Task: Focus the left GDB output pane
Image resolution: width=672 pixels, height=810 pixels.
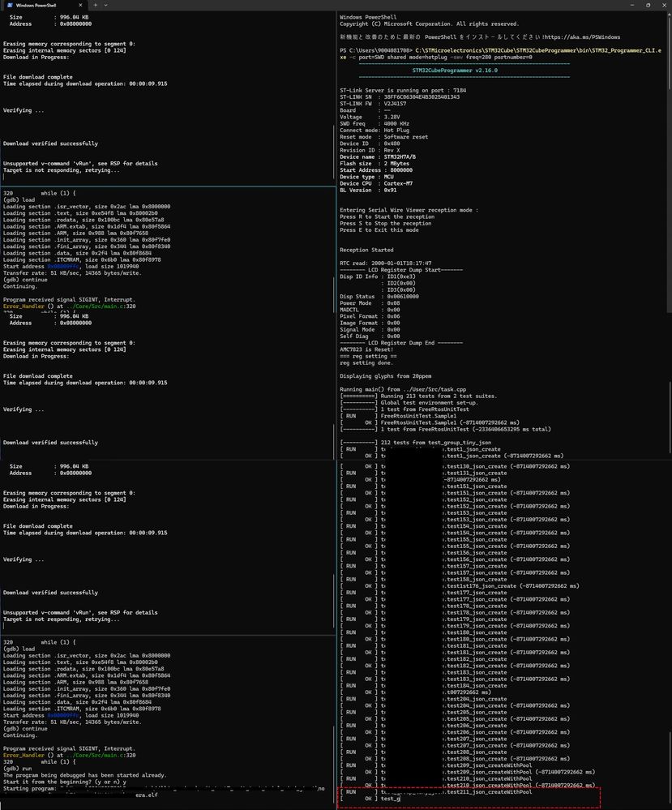Action: coord(162,405)
